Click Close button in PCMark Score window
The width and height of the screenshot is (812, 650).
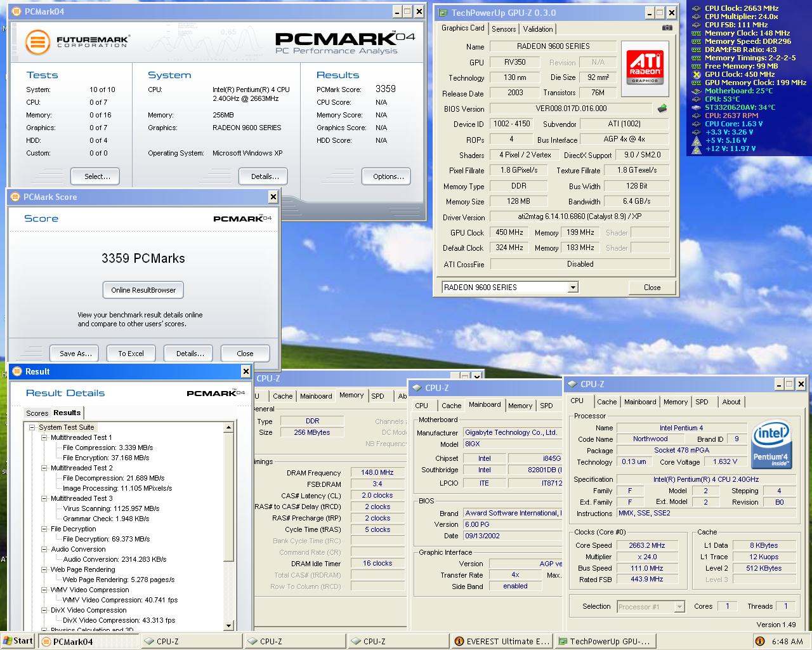point(245,354)
